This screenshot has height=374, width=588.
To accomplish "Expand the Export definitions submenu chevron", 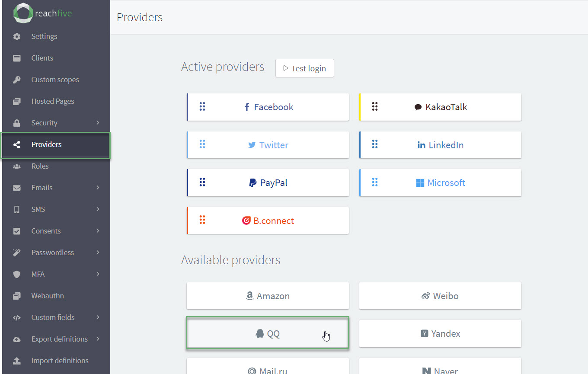I will tap(98, 339).
